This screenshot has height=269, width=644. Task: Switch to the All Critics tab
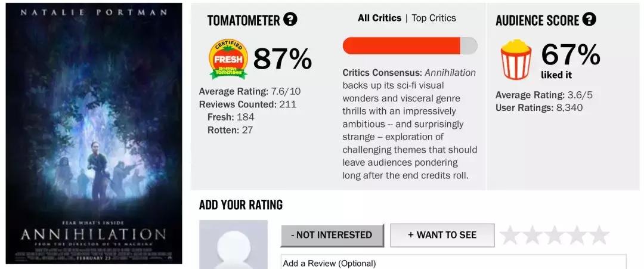(x=379, y=18)
